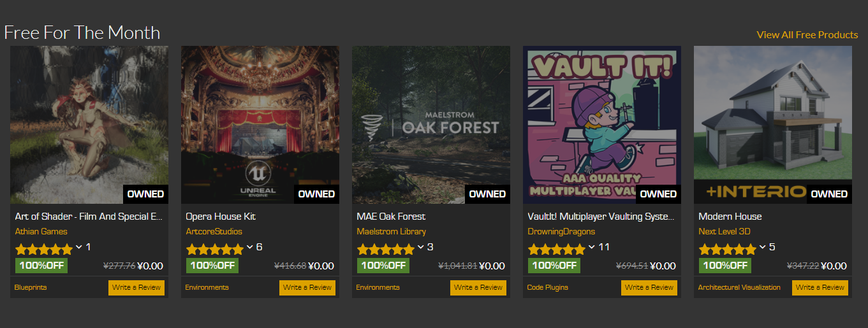This screenshot has height=328, width=868.
Task: Open ArtcoreStudios seller page
Action: click(214, 231)
